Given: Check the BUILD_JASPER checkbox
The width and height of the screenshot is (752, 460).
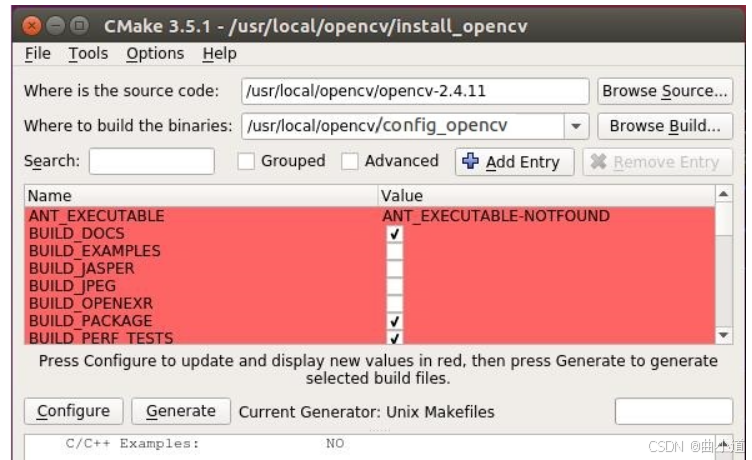Looking at the screenshot, I should pos(395,269).
